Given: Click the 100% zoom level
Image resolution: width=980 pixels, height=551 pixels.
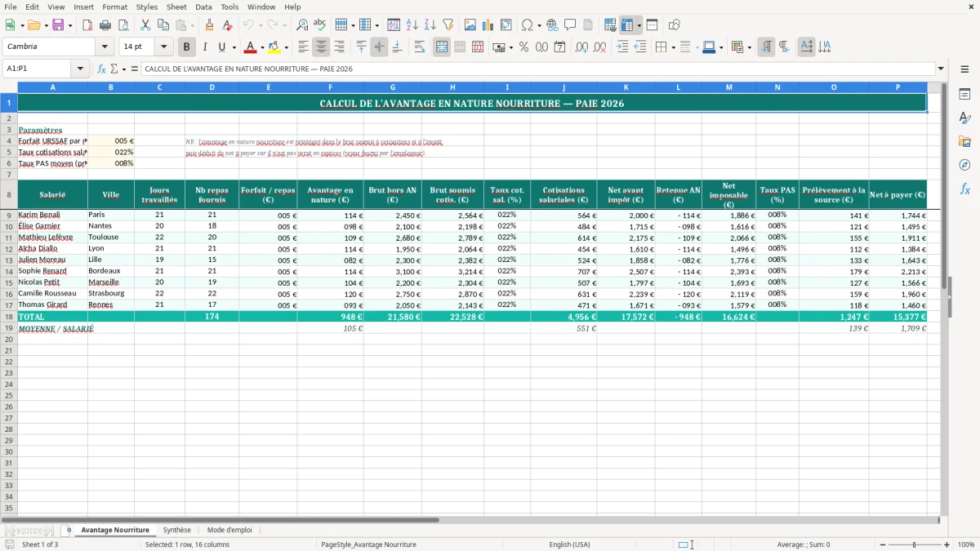Looking at the screenshot, I should point(966,544).
